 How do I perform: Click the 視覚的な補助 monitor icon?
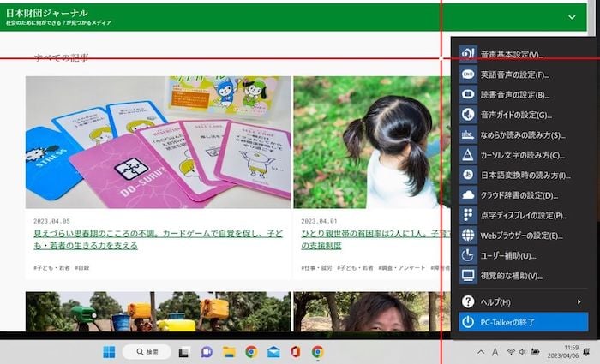point(468,276)
